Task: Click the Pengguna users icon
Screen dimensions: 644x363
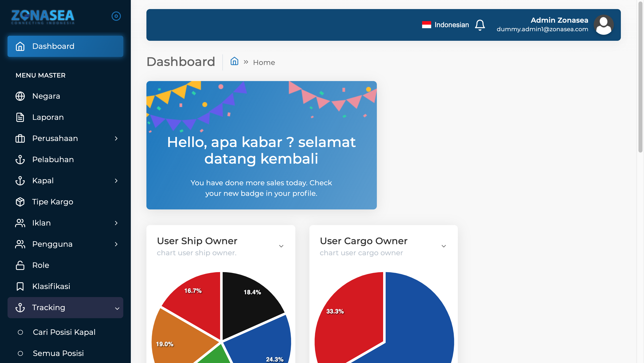Action: 20,244
